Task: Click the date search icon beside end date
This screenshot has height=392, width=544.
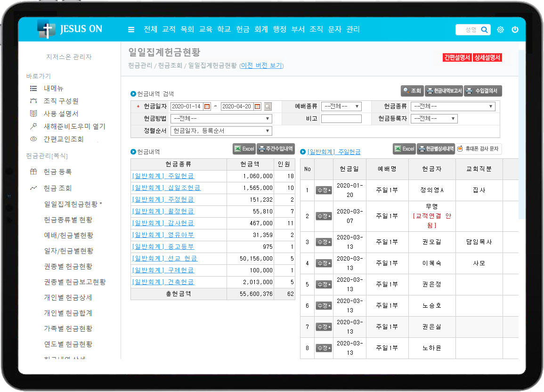Action: click(x=268, y=106)
